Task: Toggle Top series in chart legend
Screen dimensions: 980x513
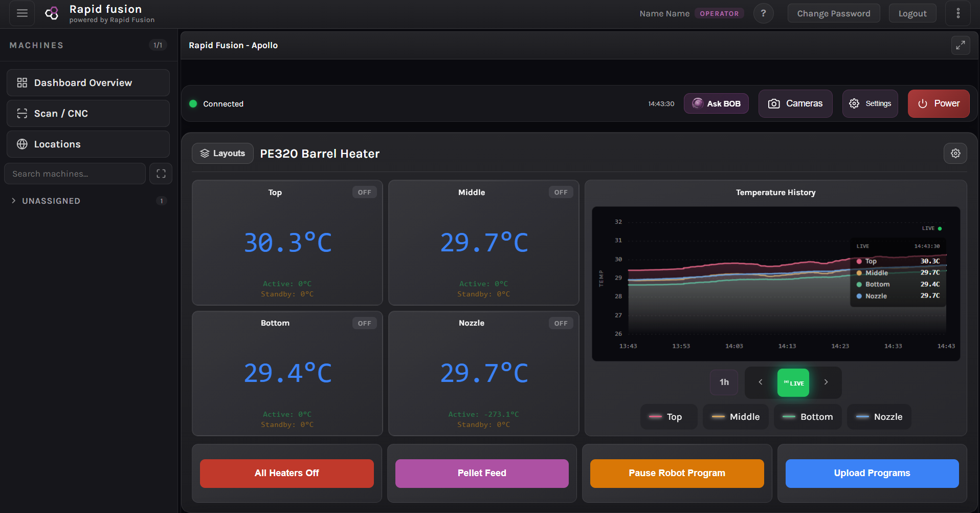Action: click(669, 417)
